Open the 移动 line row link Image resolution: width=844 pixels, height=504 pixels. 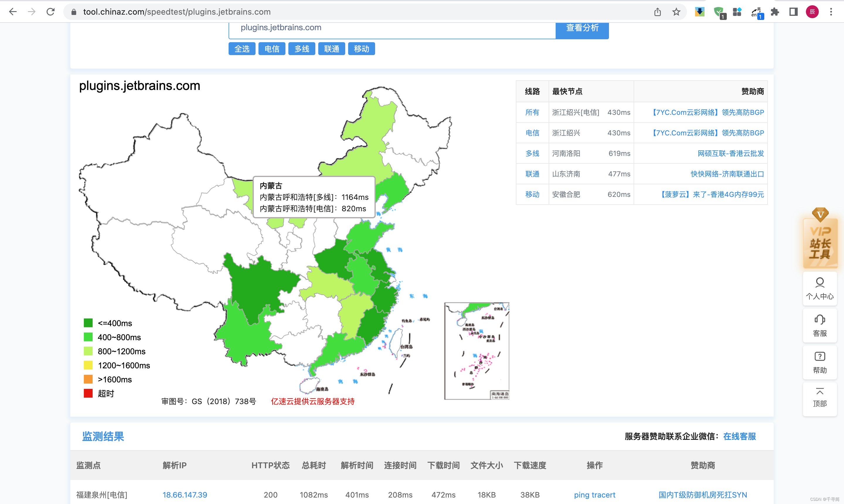coord(532,195)
